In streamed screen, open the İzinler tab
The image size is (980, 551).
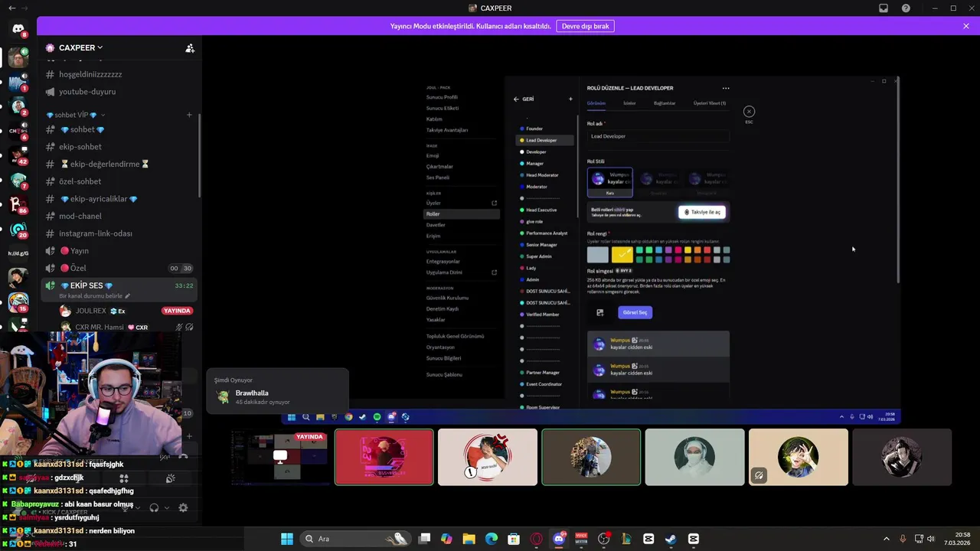[x=629, y=103]
